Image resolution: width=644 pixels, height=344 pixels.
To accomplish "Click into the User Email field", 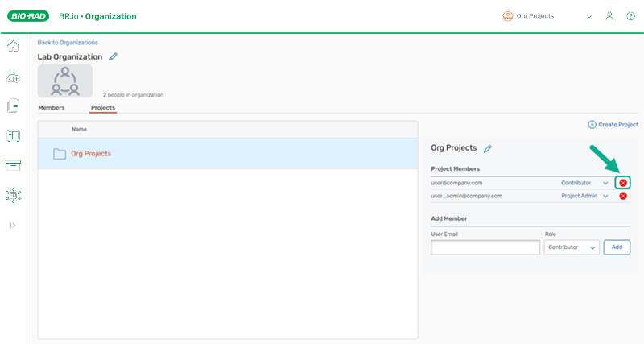I will pos(485,247).
